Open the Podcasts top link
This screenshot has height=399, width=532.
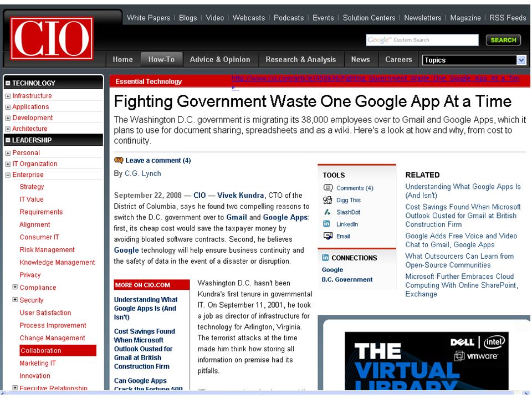pos(288,18)
